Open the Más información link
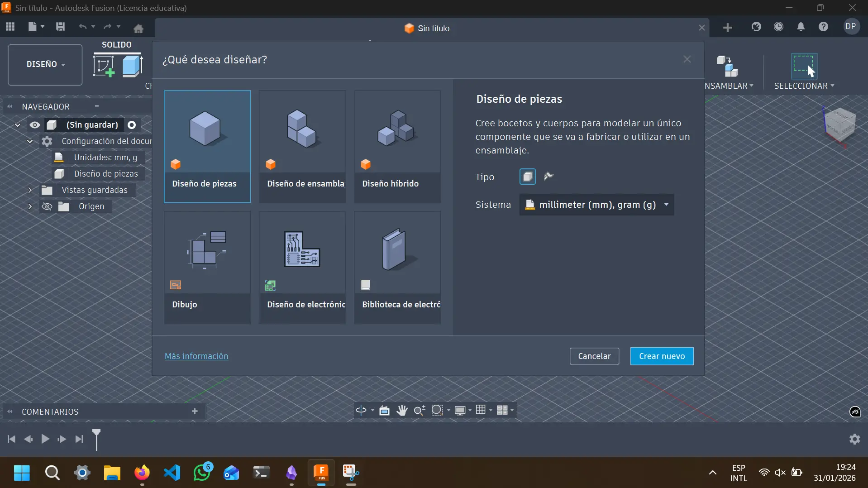 (x=196, y=356)
